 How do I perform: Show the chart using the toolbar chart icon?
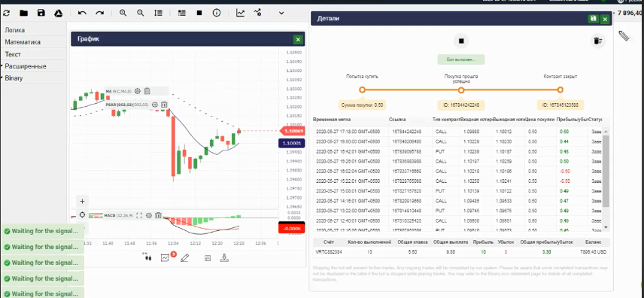[240, 13]
